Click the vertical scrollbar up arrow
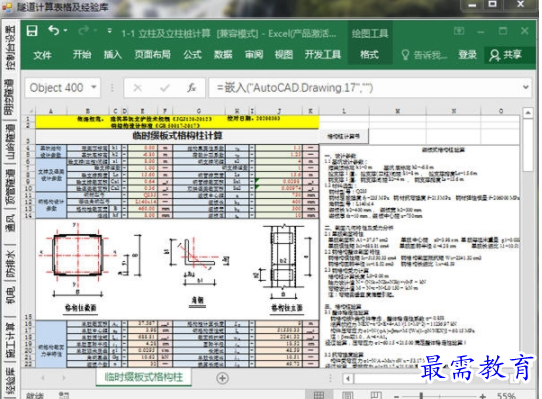This screenshot has width=542, height=399. tap(528, 112)
